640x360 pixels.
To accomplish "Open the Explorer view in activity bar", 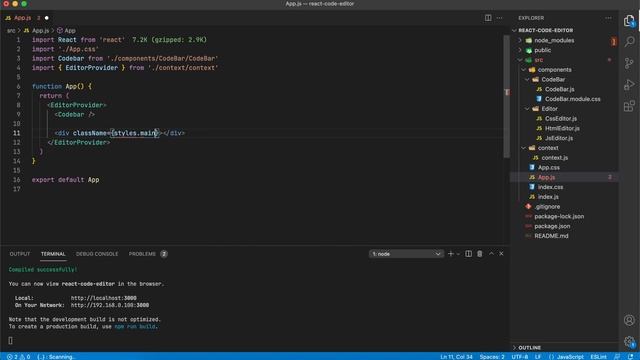I will tap(629, 20).
